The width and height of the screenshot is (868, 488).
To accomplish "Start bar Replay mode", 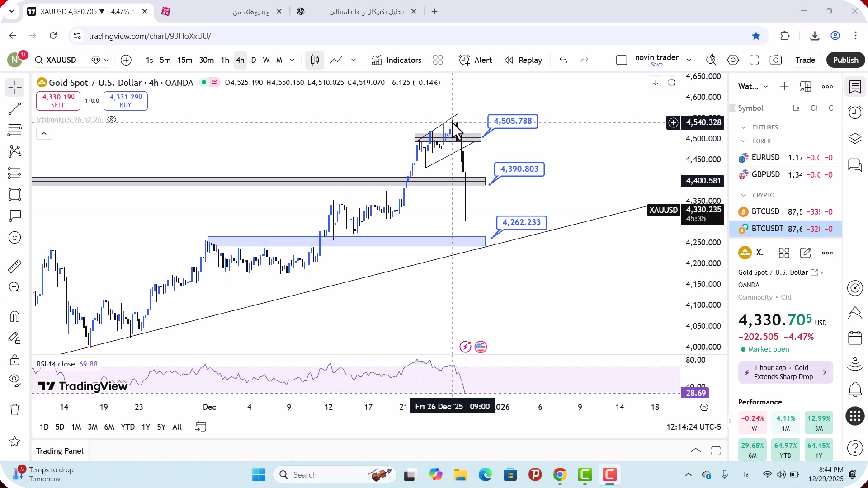I will [x=523, y=60].
